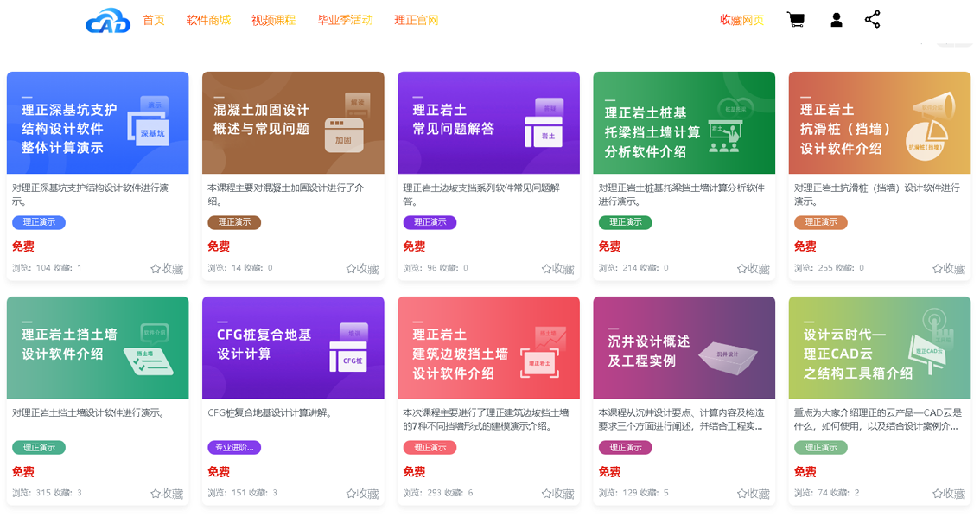Open 沉井设计概述及工程实例 course thumbnail
The height and width of the screenshot is (517, 980).
click(684, 348)
